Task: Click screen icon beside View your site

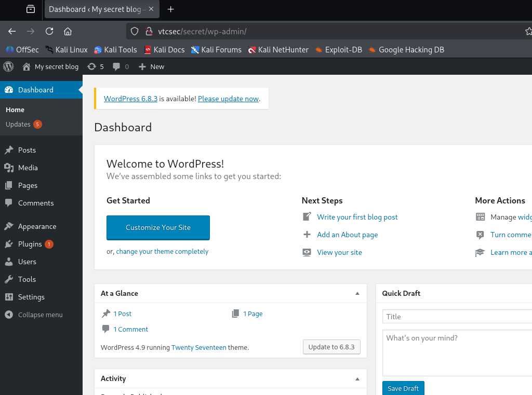Action: 307,252
